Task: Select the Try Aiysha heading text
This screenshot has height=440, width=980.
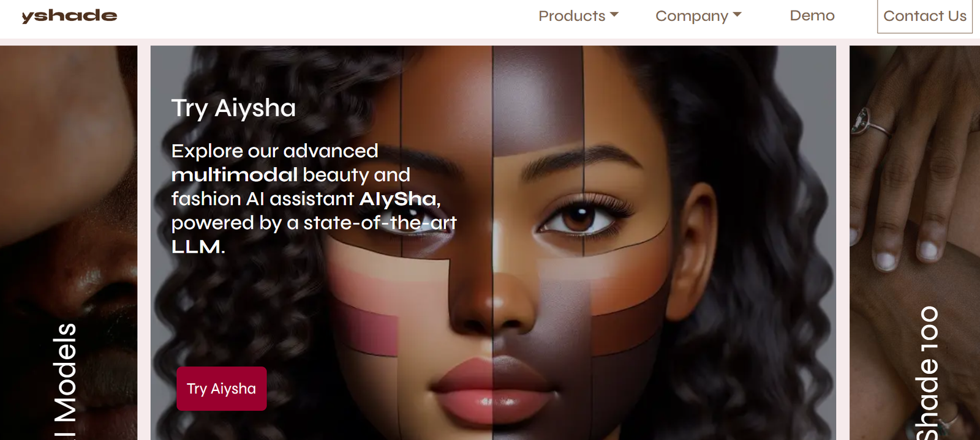Action: click(233, 108)
